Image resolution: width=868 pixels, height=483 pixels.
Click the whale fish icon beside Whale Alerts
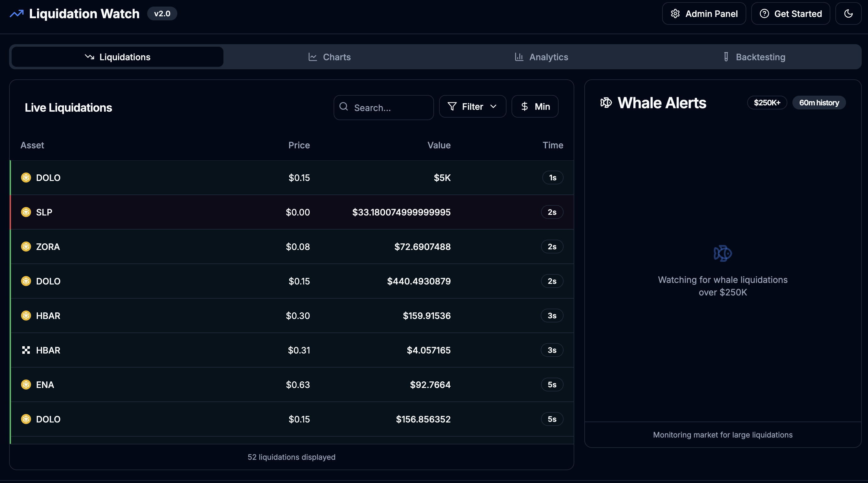[606, 103]
